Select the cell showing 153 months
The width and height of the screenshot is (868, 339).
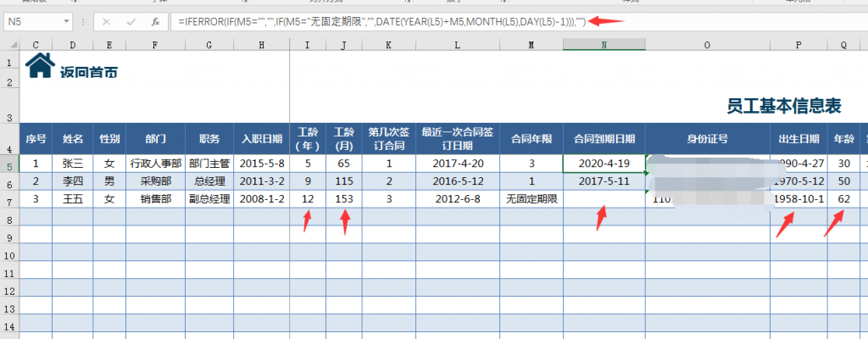(x=343, y=199)
